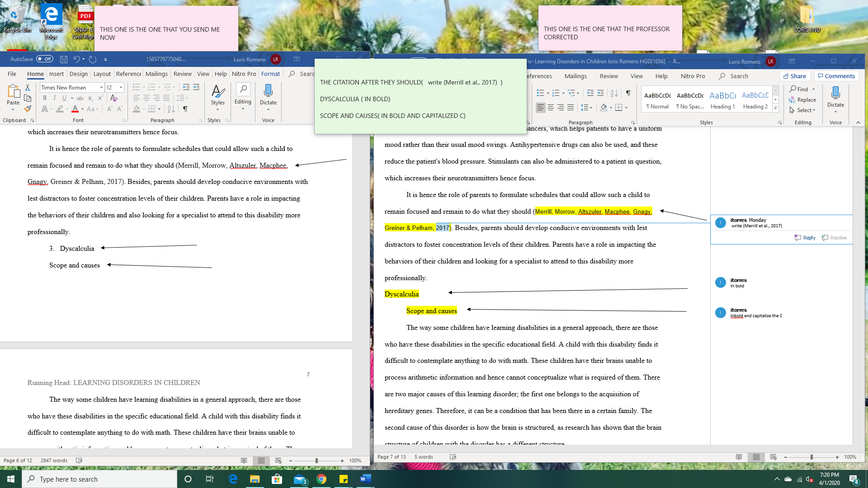Image resolution: width=868 pixels, height=488 pixels.
Task: Clear all formatting in left Word window
Action: click(x=114, y=98)
